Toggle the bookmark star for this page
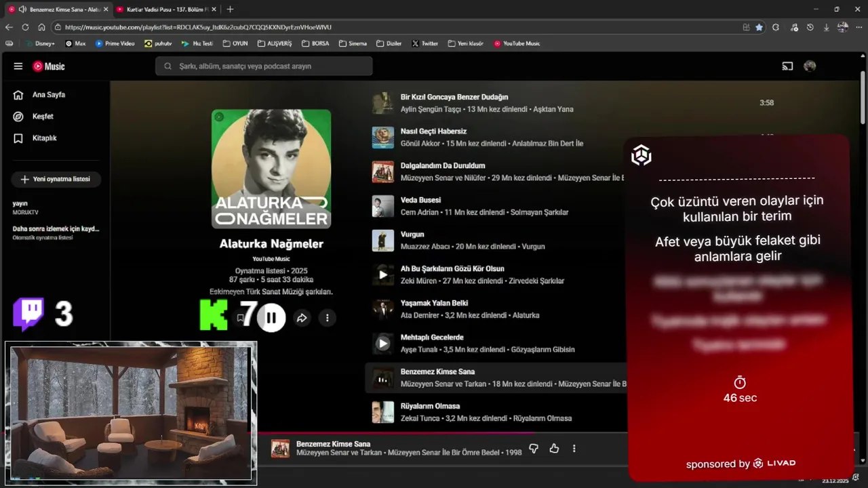 [x=759, y=27]
